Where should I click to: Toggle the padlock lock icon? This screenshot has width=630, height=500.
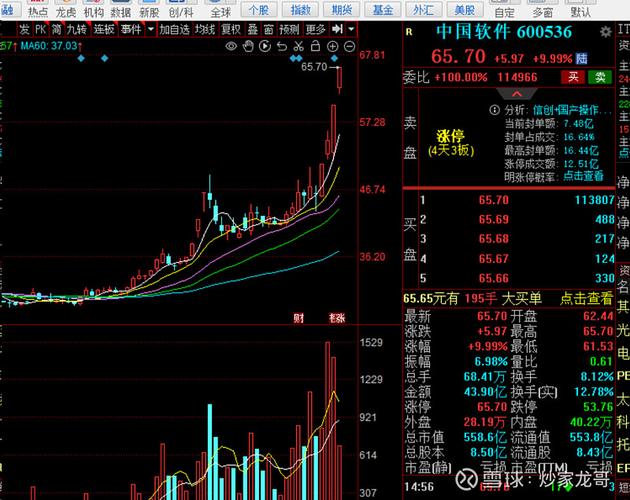pyautogui.click(x=315, y=46)
